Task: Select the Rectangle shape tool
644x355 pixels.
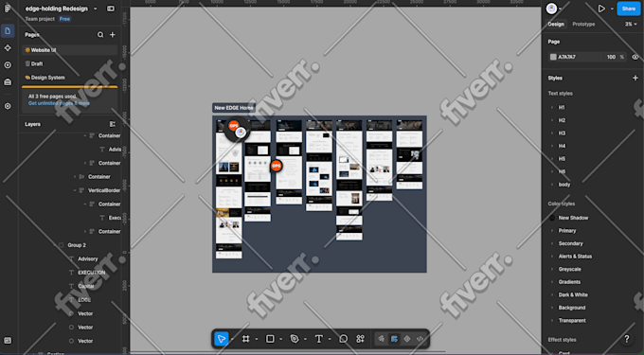Action: click(270, 339)
